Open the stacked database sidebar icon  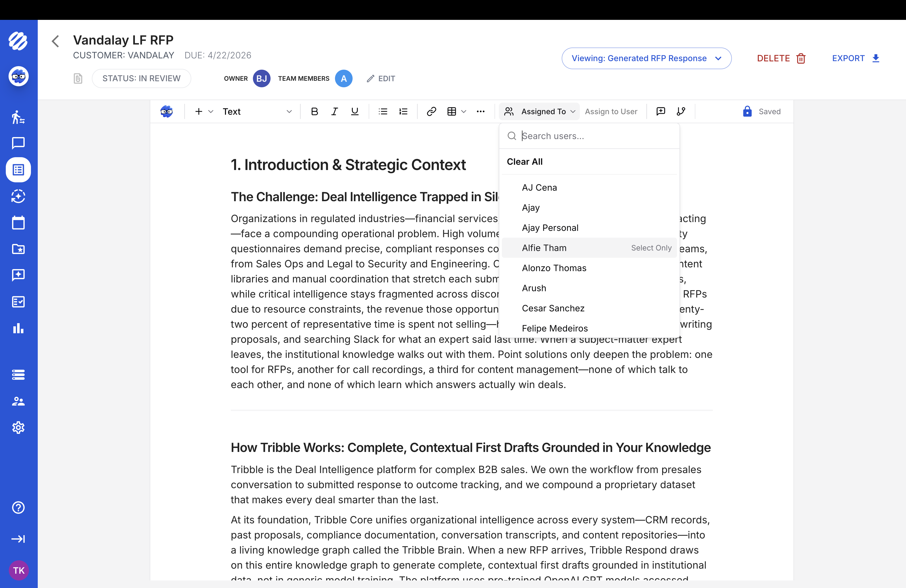[x=18, y=375]
